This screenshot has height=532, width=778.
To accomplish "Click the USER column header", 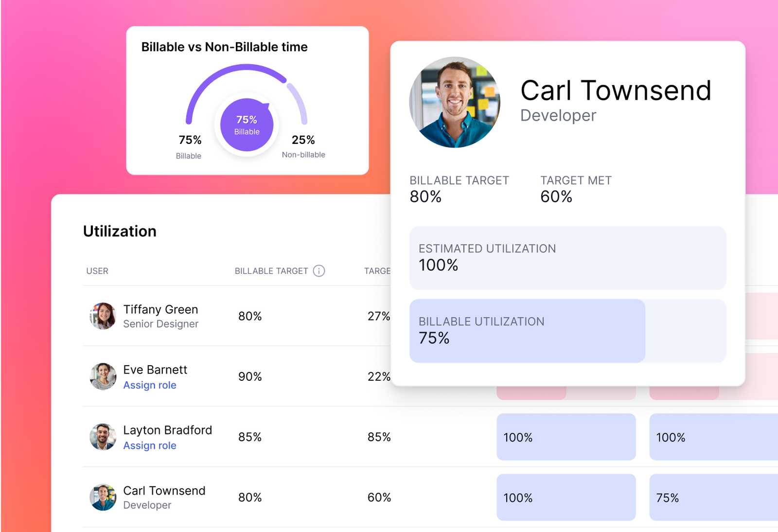I will [x=97, y=271].
